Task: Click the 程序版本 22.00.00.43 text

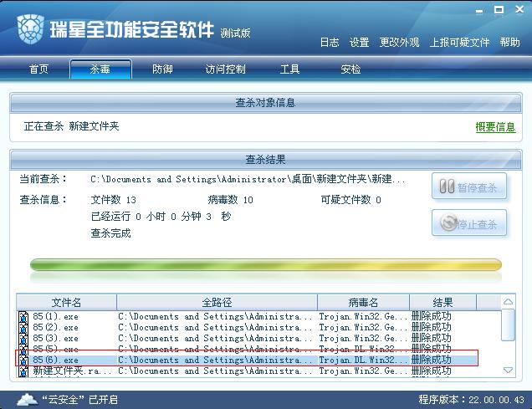Action: pyautogui.click(x=471, y=400)
